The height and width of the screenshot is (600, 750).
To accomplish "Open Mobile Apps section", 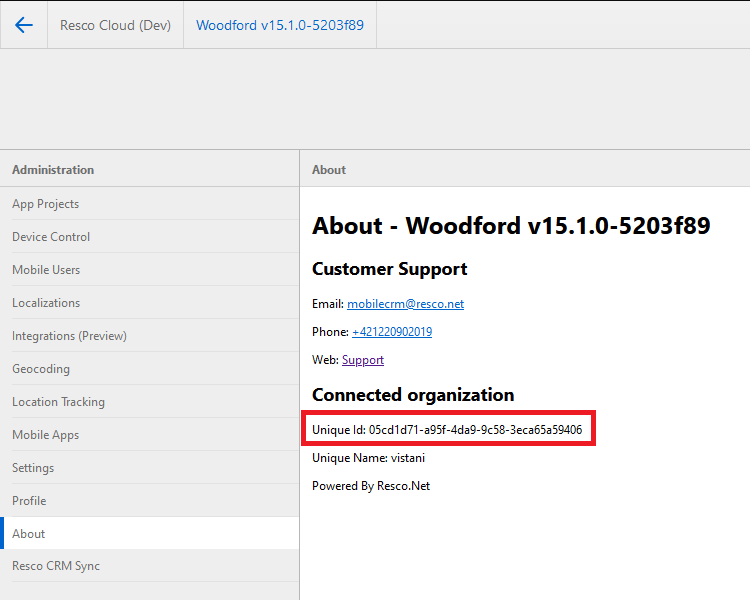I will click(x=45, y=435).
